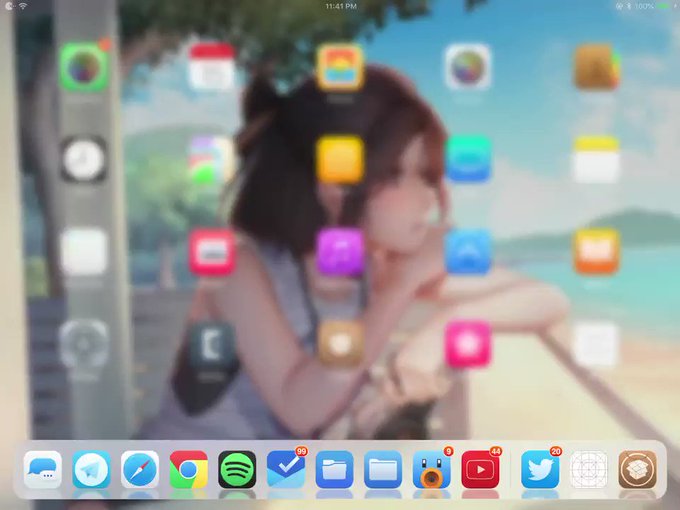The image size is (680, 510).
Task: Open the yellow-framed sunrise picture app icon
Action: 340,66
